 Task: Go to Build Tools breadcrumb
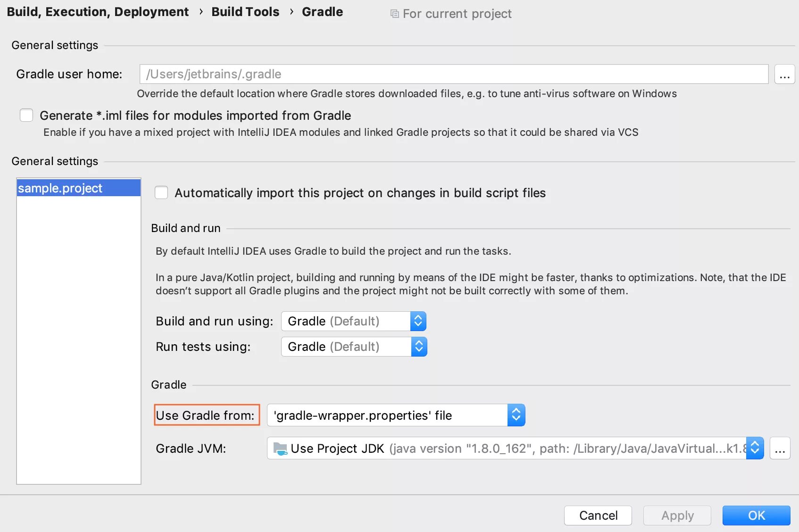tap(245, 12)
